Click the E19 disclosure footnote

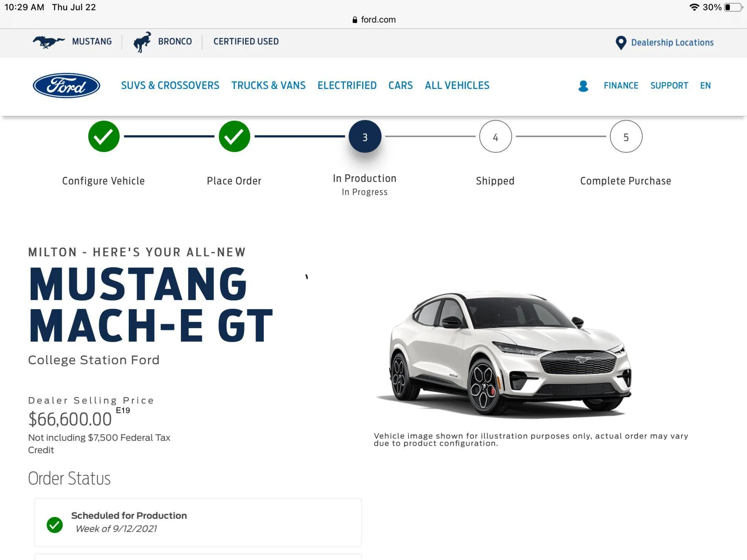point(123,410)
